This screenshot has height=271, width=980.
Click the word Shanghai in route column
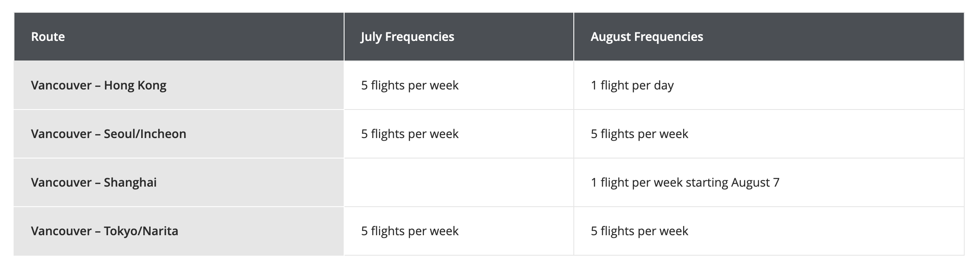[130, 183]
